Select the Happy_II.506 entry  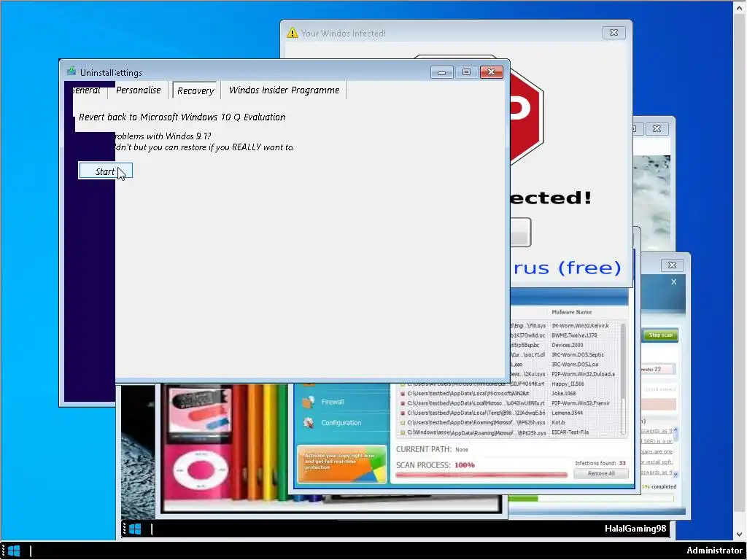click(568, 384)
